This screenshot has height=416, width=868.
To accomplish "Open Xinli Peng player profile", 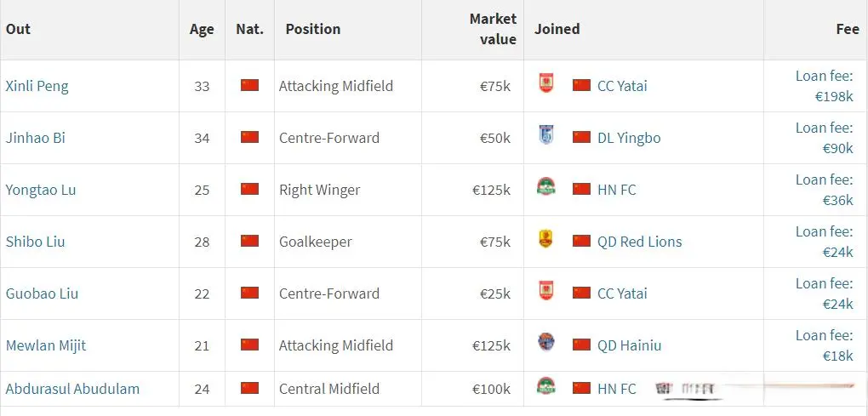I will coord(37,86).
